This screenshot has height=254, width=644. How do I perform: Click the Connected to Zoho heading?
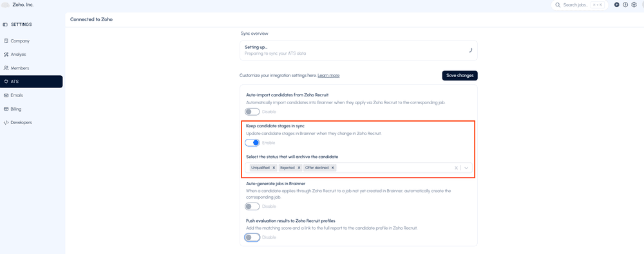click(x=91, y=19)
